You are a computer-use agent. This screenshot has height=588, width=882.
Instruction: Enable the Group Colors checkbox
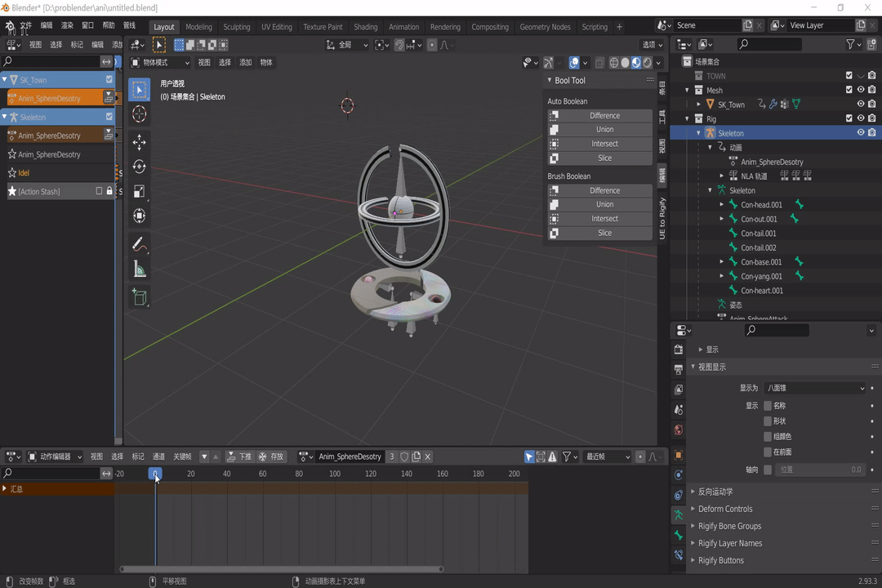(x=767, y=437)
